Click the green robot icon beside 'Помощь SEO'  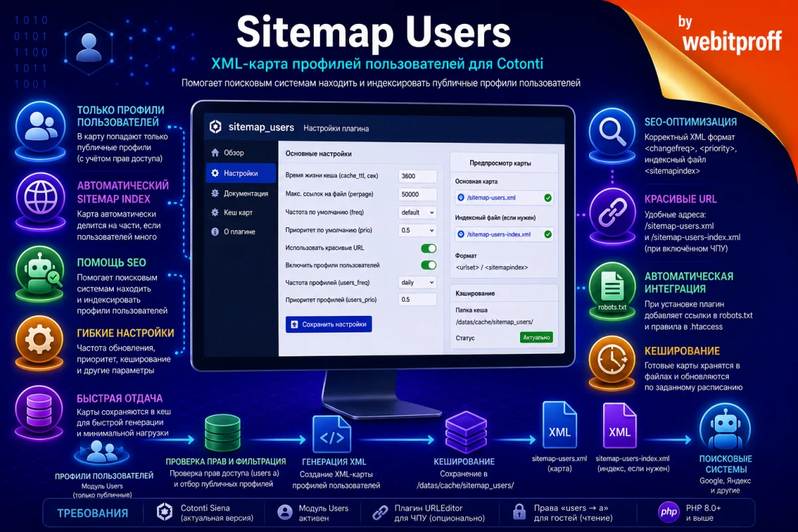(x=39, y=274)
